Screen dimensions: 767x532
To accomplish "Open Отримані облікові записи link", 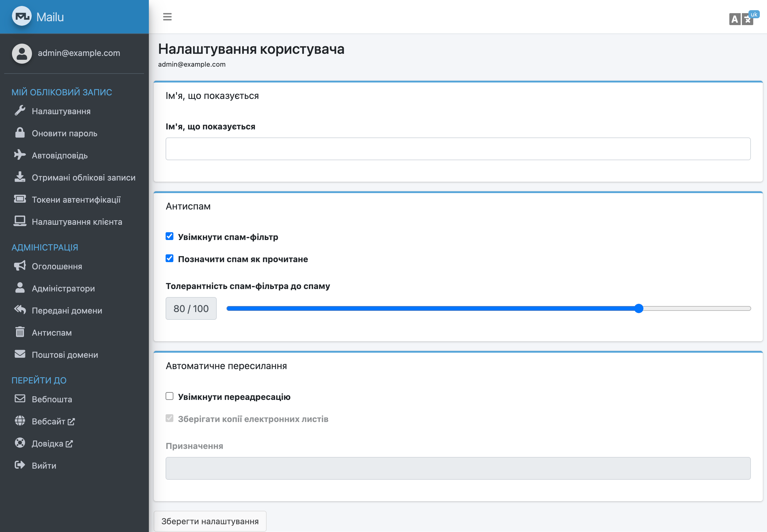I will point(74,177).
